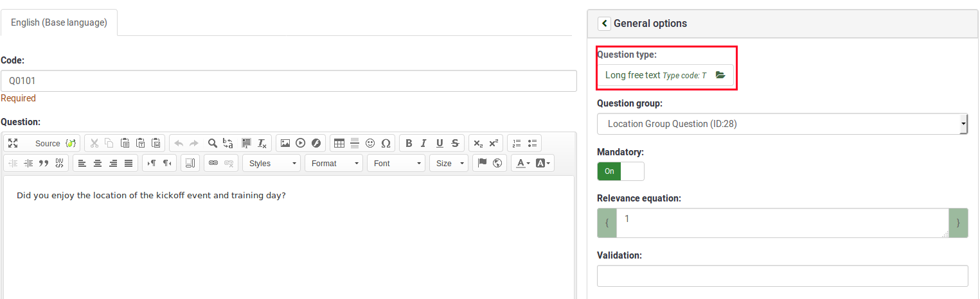Image resolution: width=980 pixels, height=299 pixels.
Task: Toggle the Mandatory switch off
Action: pos(620,171)
